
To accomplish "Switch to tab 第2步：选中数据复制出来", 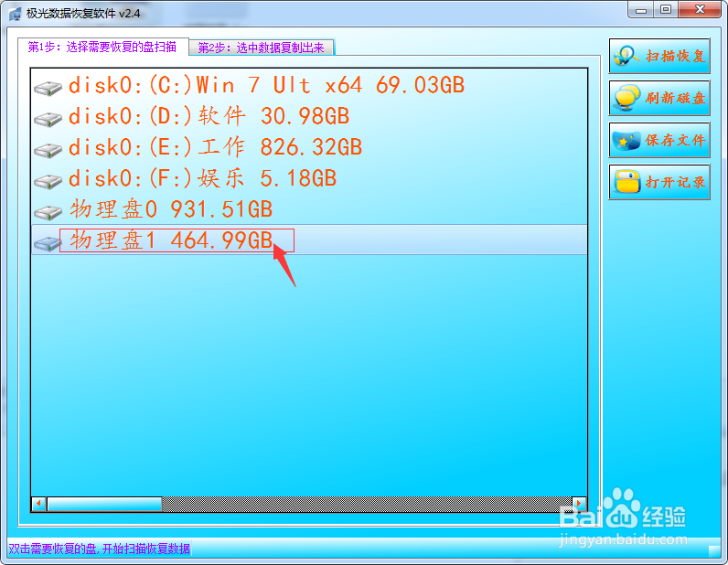I will tap(261, 48).
